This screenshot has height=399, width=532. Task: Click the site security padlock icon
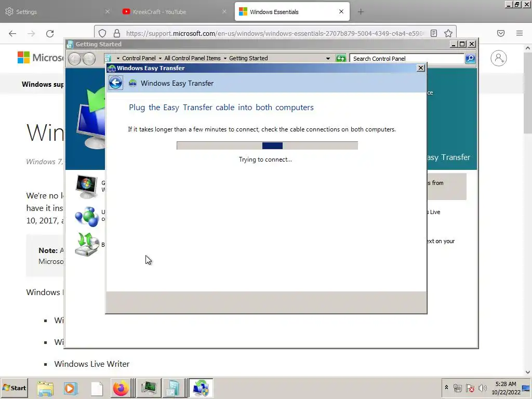[117, 33]
